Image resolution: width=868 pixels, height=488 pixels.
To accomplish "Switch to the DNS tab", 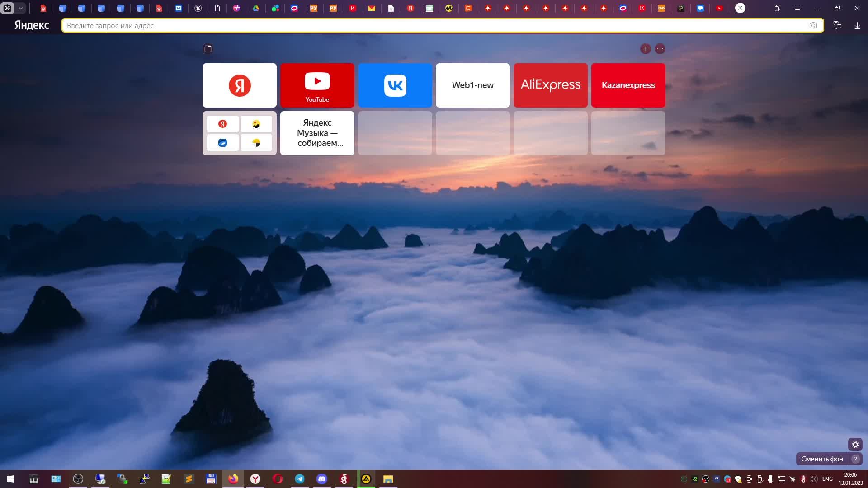I will tap(661, 8).
